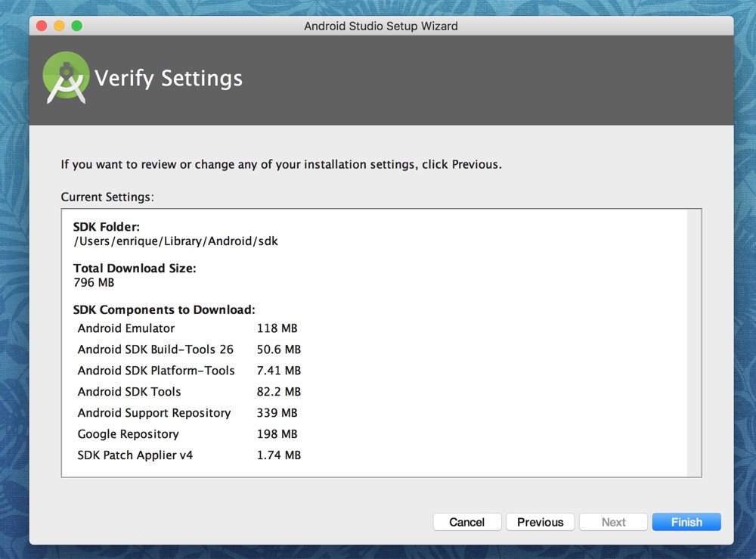
Task: Click the green maximize window button
Action: tap(76, 26)
